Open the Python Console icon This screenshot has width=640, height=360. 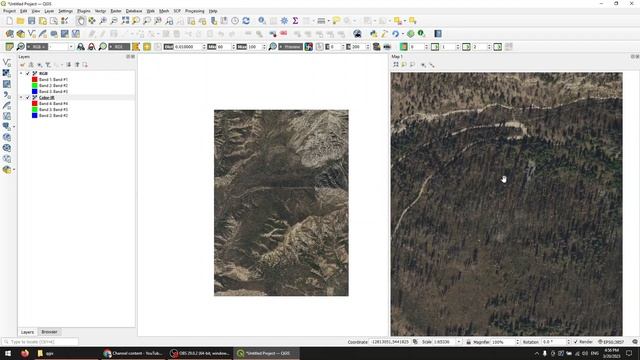(x=373, y=33)
